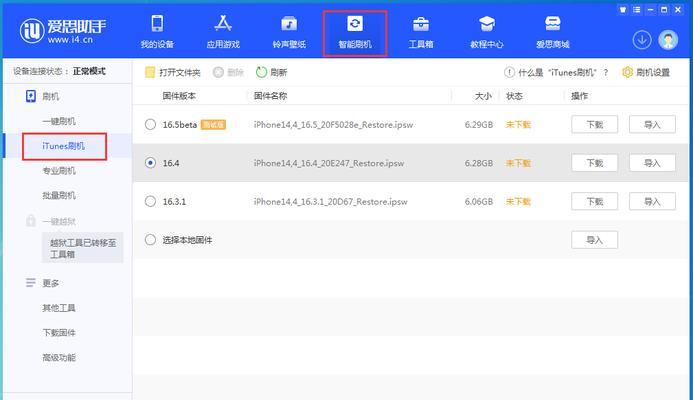
Task: Select the 16.3.1 firmware radio button
Action: 150,202
